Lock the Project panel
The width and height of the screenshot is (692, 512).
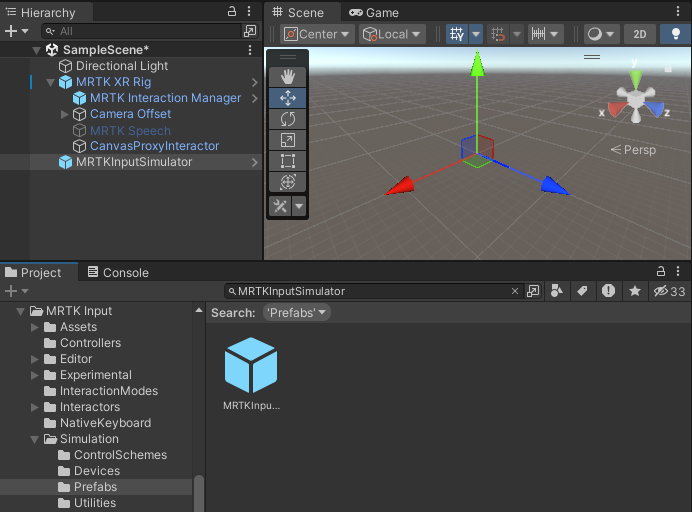coord(661,271)
